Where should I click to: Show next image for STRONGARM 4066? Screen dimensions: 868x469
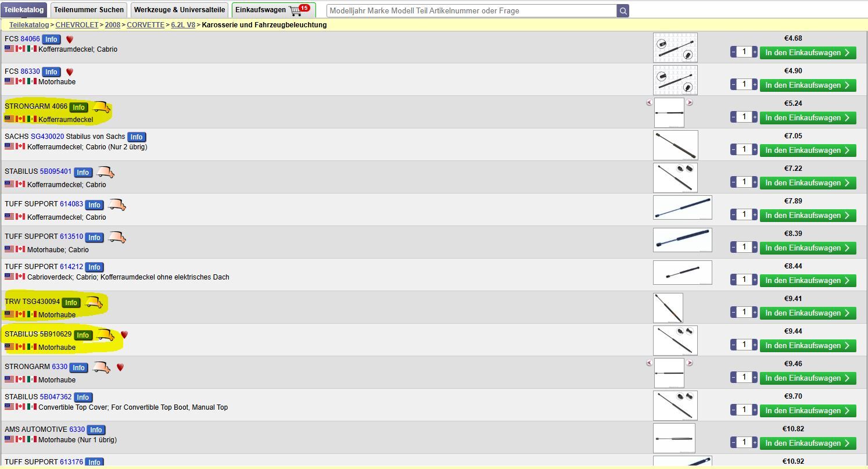(x=690, y=103)
